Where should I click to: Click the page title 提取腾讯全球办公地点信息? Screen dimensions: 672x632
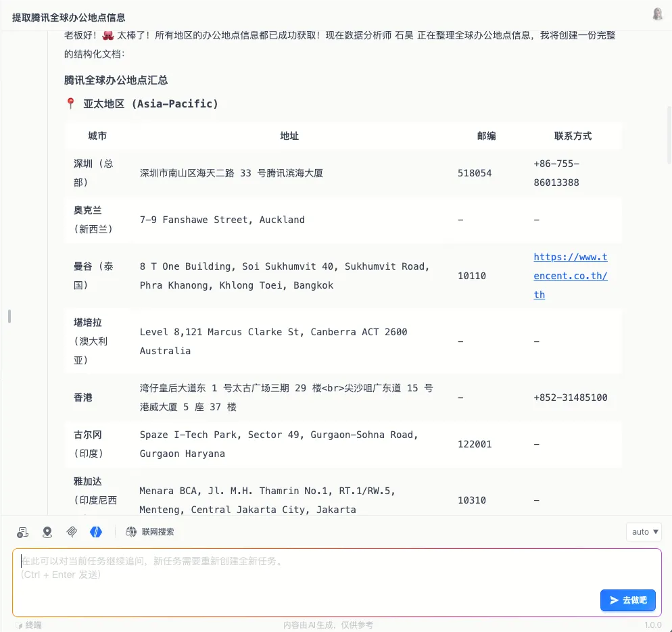[x=68, y=18]
